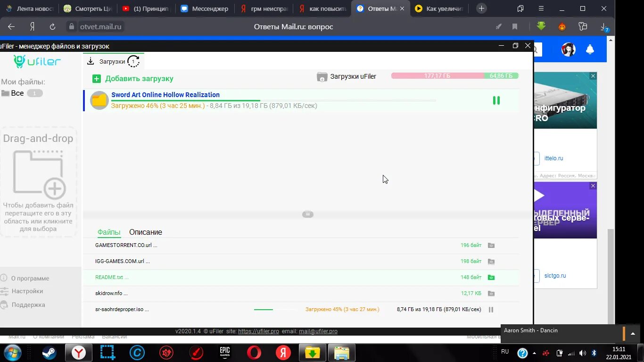The height and width of the screenshot is (362, 644).
Task: Open folder for README.txt file
Action: click(491, 278)
